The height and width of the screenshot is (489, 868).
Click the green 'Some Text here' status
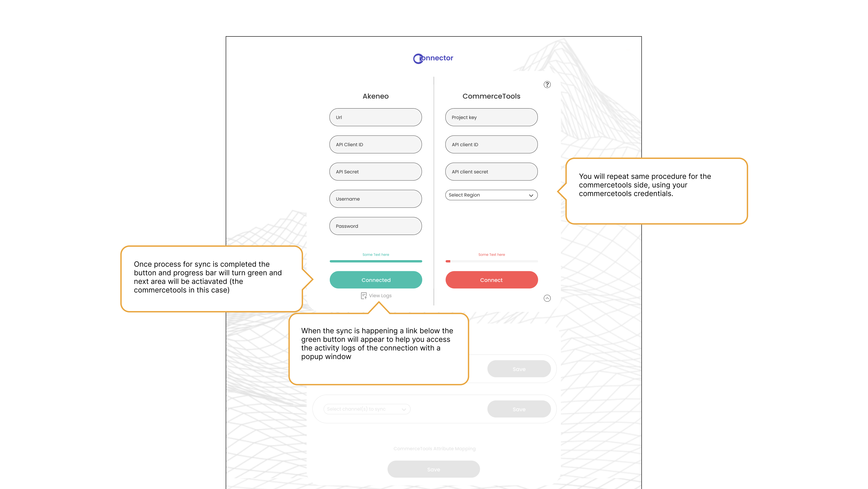376,255
